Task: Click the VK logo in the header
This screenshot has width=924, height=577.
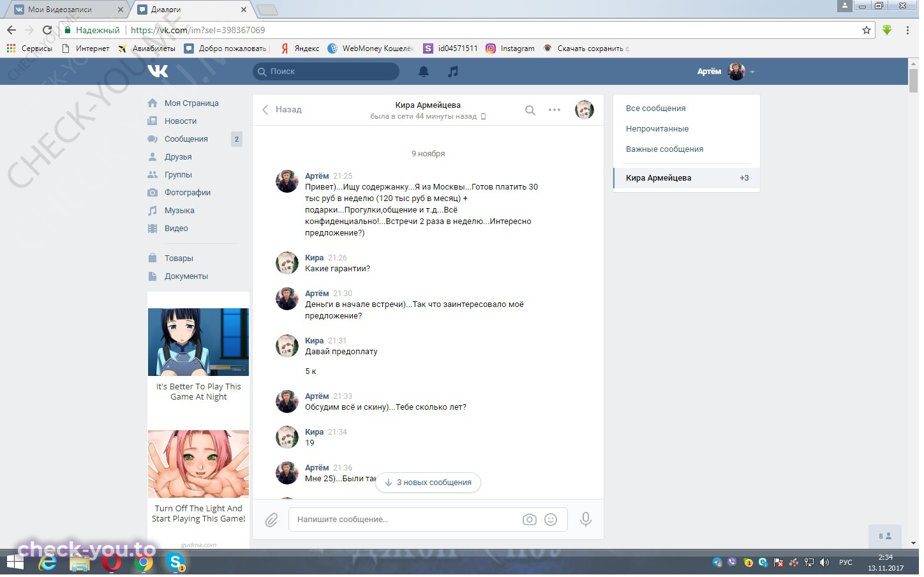Action: (x=158, y=71)
